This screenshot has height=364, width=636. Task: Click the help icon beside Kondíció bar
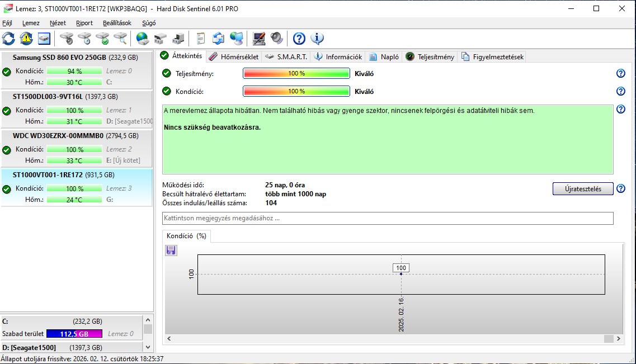click(620, 91)
